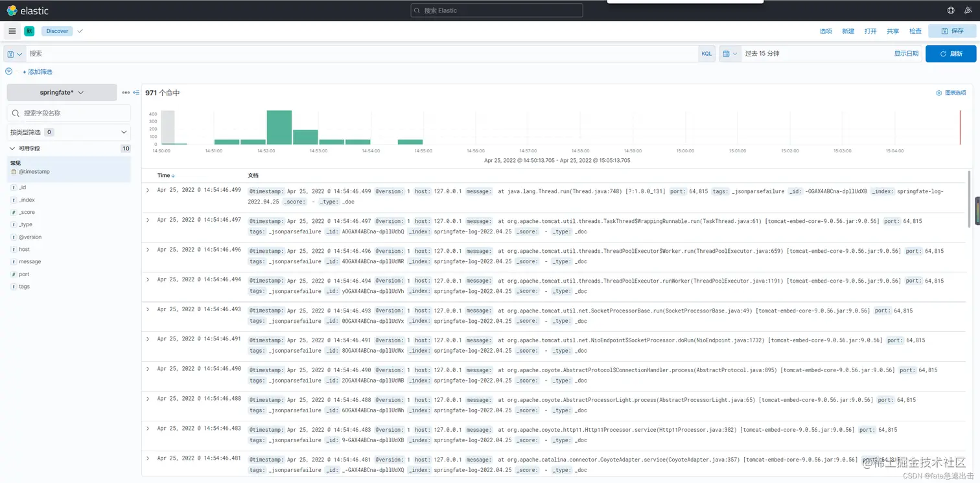Click the date icon beside @timestamp field

pyautogui.click(x=14, y=172)
